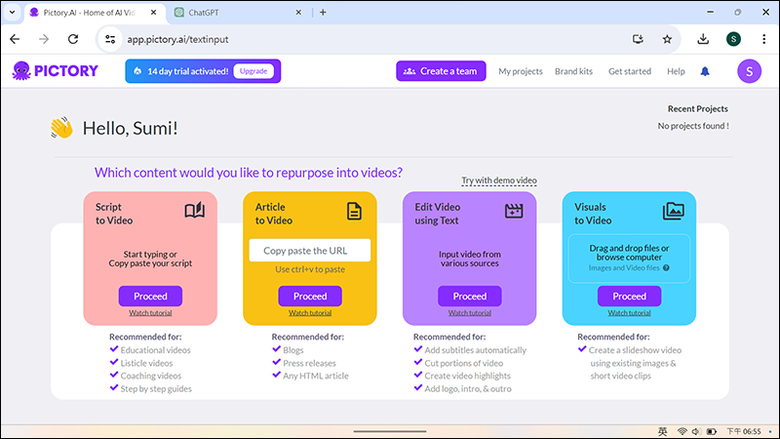Click the install app icon in address bar
The width and height of the screenshot is (780, 439).
pyautogui.click(x=638, y=39)
